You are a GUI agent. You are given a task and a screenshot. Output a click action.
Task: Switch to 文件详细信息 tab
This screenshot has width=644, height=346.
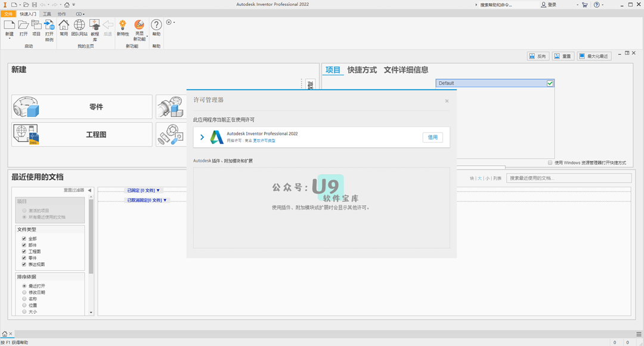406,70
